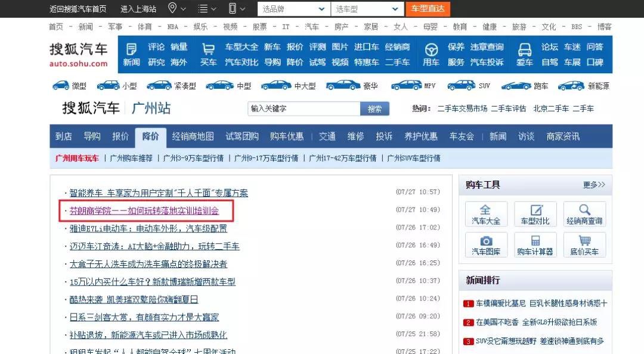Open article 芬朗商学院——如何玩转落地实训培训会

144,211
